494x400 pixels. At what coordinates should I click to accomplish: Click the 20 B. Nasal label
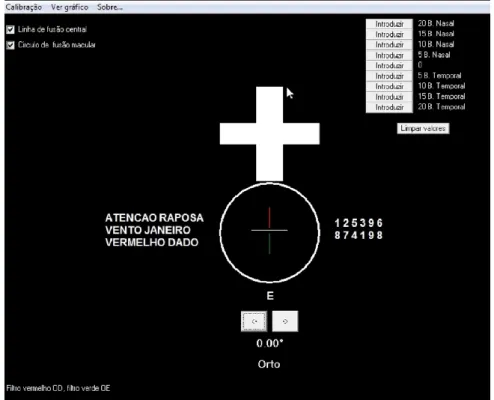(436, 23)
